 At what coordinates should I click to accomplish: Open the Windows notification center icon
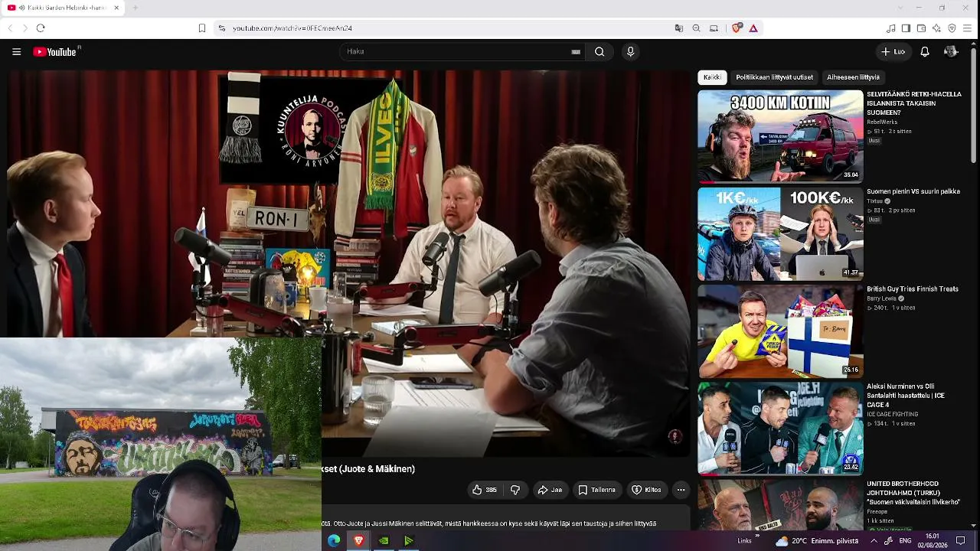961,541
